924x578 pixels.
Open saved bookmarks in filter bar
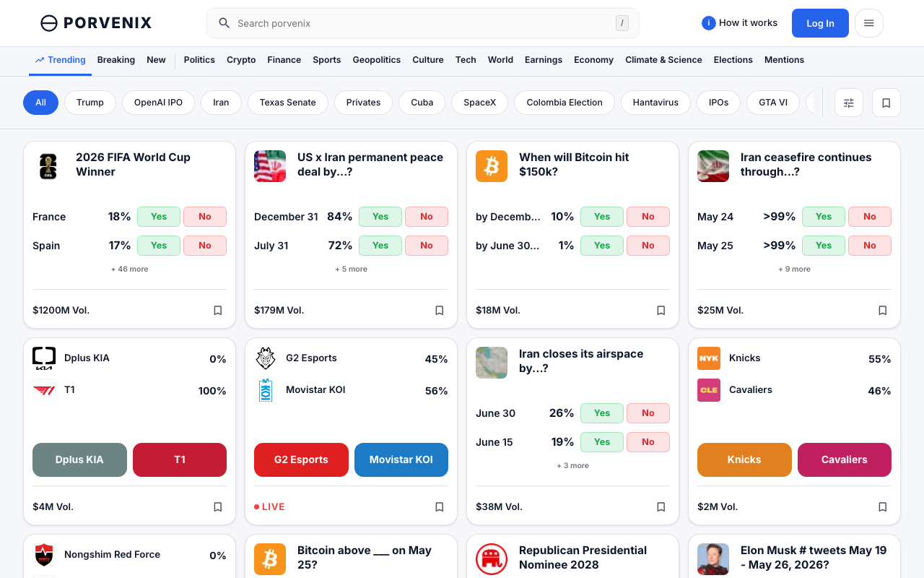[x=886, y=103]
